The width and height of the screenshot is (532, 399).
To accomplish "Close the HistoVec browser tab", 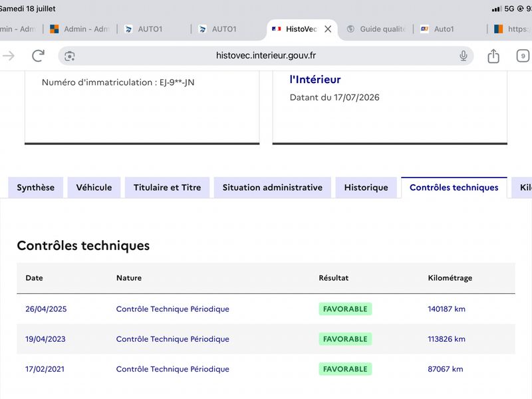I will 328,29.
